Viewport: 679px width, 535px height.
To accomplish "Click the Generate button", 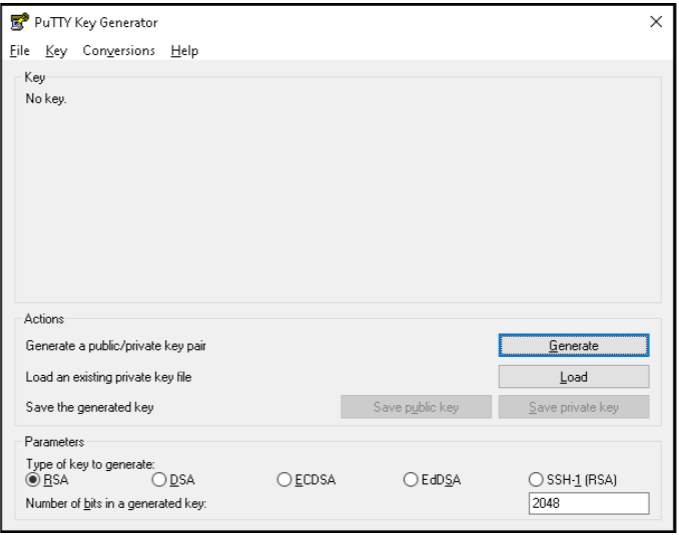I will 574,346.
